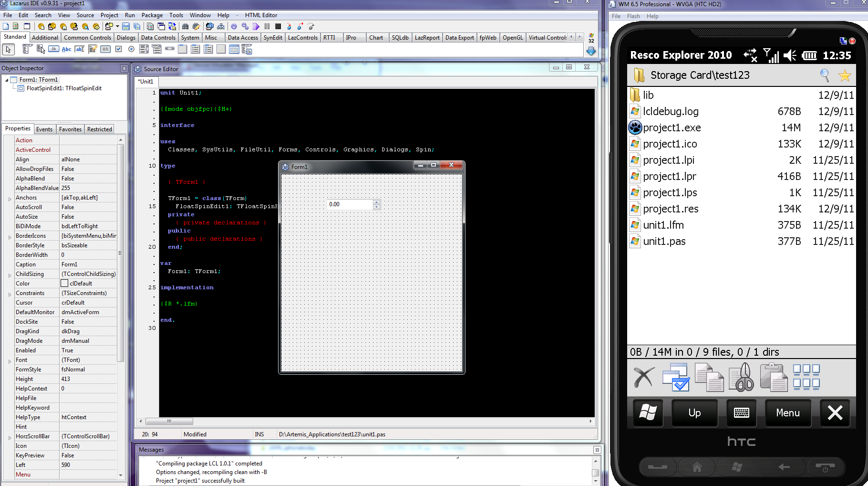Click the magnifier search icon in Resco Explorer
Screen dimensions: 868x486
(825, 75)
